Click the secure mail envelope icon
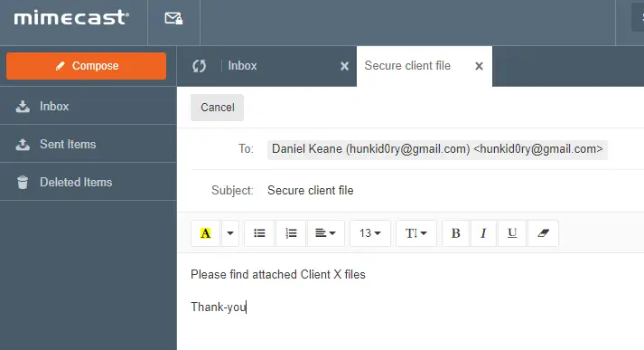The image size is (644, 350). pos(173,18)
